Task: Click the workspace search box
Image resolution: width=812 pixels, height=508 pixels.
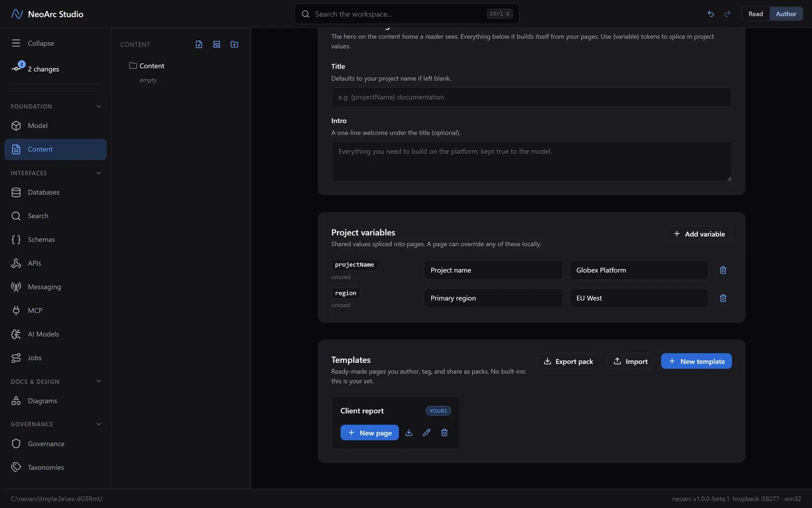Action: [407, 14]
